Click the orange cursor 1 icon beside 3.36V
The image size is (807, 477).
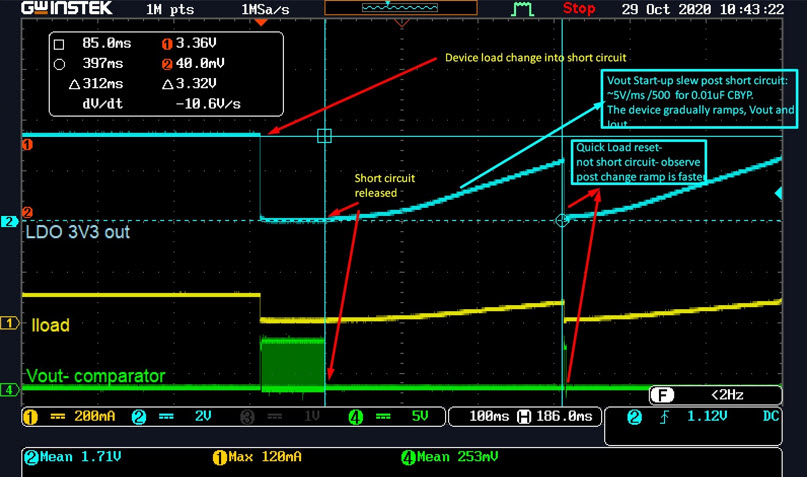tap(167, 44)
